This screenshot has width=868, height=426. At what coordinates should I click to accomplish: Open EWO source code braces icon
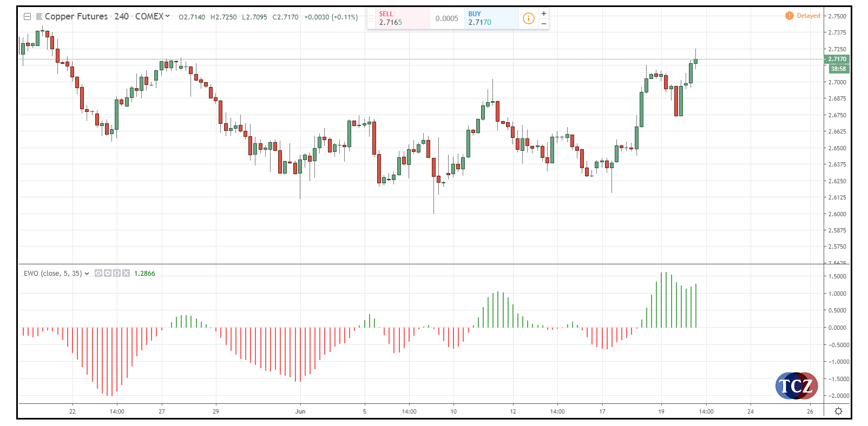pyautogui.click(x=117, y=273)
